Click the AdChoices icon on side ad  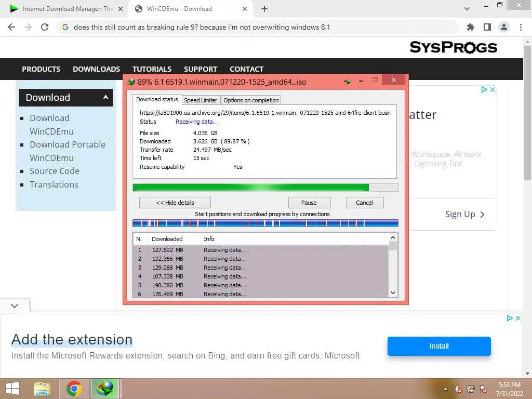pyautogui.click(x=484, y=89)
